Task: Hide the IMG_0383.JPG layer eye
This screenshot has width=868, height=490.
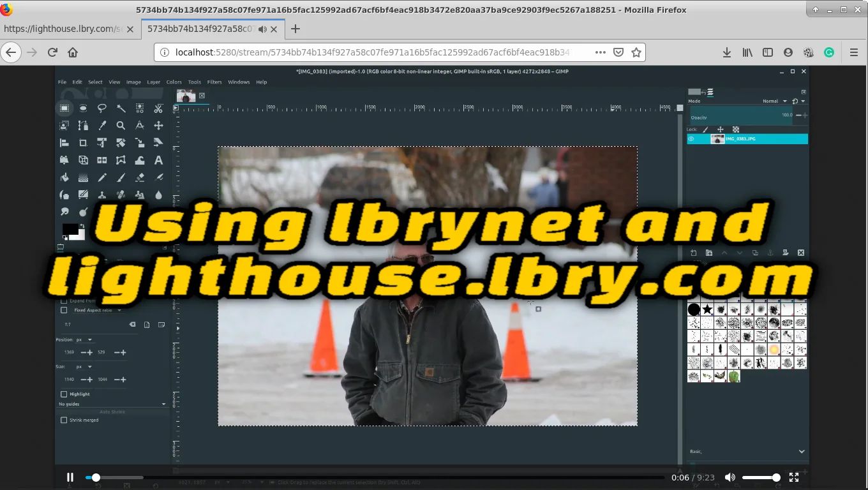Action: (x=691, y=138)
